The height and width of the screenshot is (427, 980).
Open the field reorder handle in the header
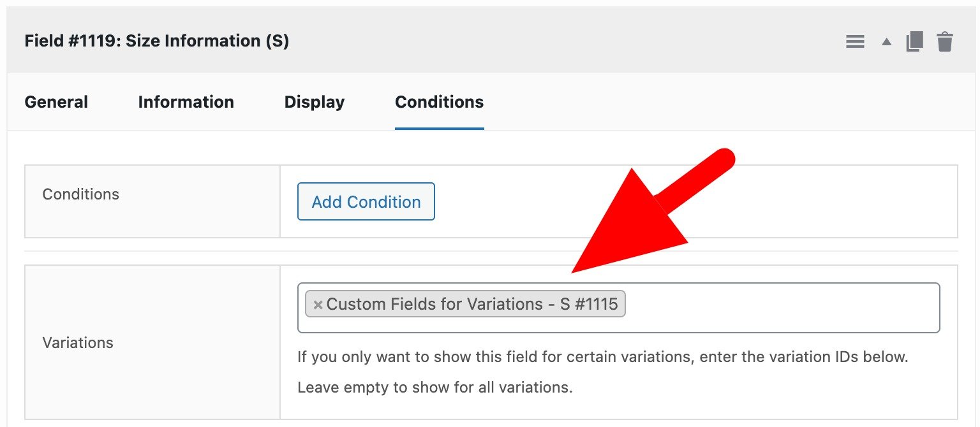(855, 41)
